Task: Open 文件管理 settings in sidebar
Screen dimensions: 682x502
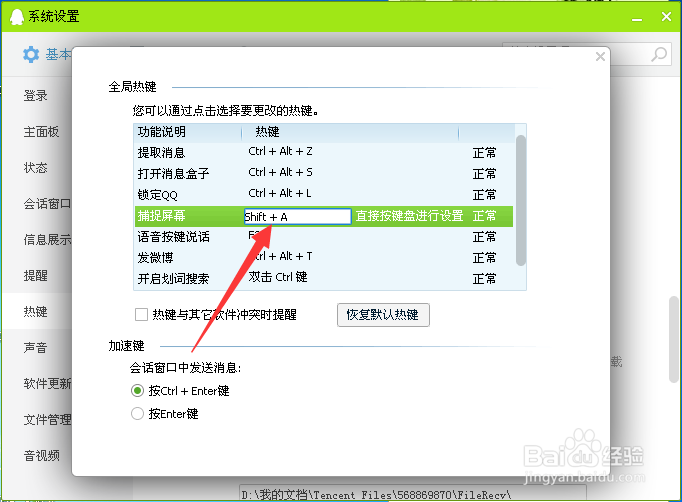Action: (47, 420)
